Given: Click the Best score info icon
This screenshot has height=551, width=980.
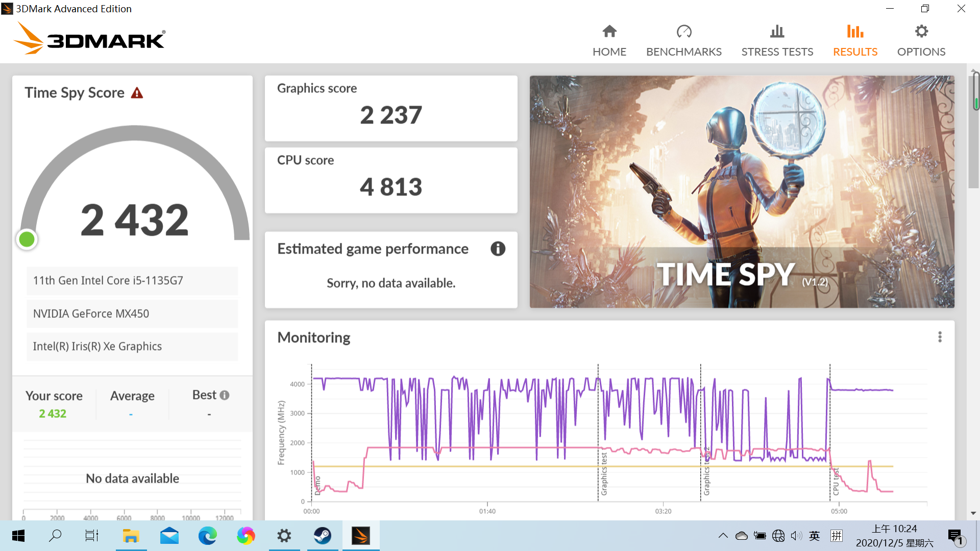Looking at the screenshot, I should (225, 395).
